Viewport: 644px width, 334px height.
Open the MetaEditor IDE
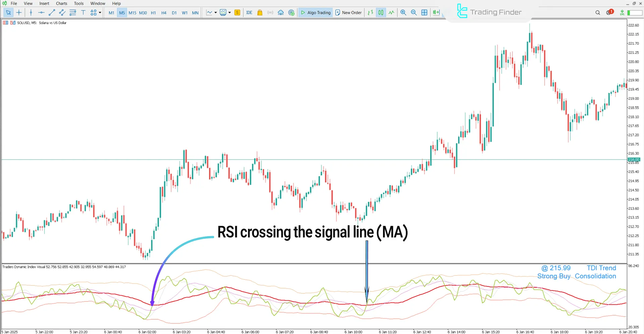(249, 12)
